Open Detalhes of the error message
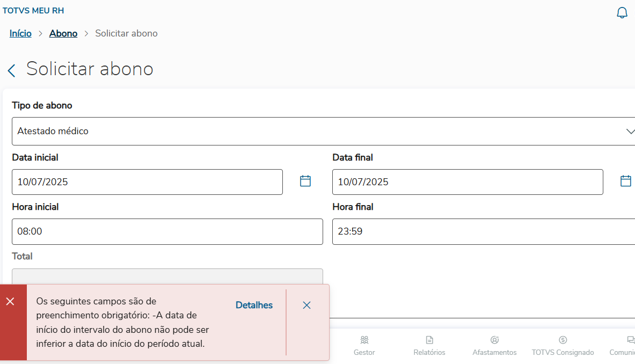 click(x=254, y=305)
